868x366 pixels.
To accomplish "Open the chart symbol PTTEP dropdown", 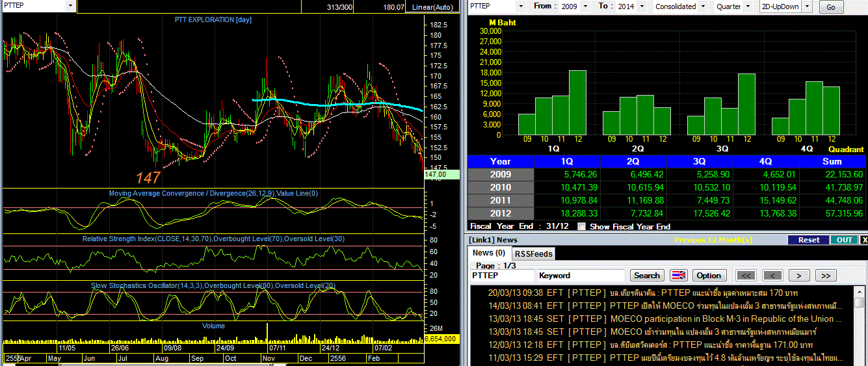I will [70, 6].
